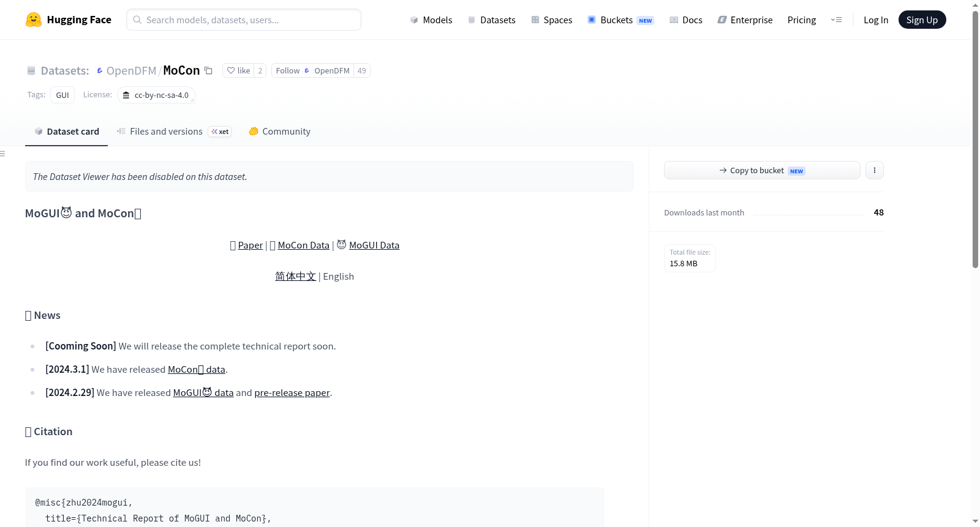Click the Downloads last month value 48
The image size is (980, 527).
[878, 212]
